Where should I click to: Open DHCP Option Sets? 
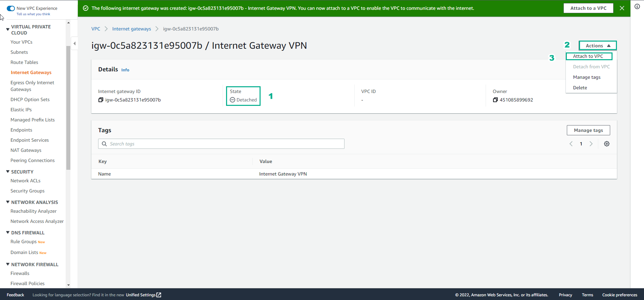click(30, 99)
